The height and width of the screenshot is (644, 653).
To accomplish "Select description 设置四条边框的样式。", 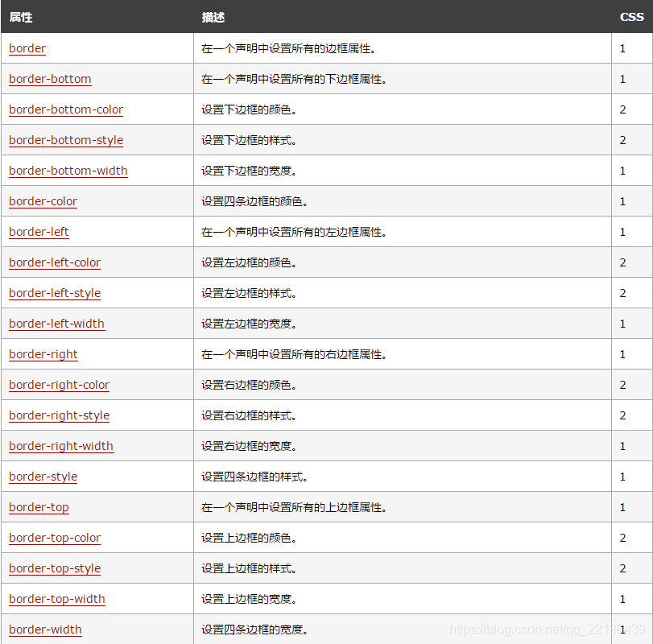I will pos(255,477).
